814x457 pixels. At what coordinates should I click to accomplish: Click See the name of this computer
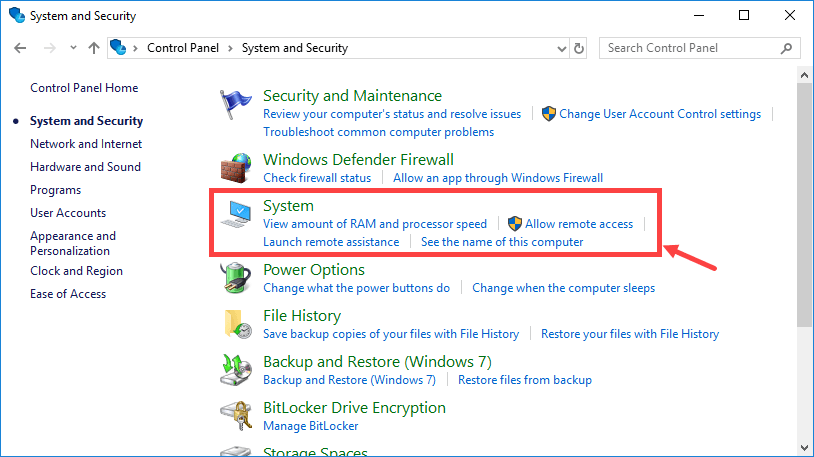coord(502,242)
